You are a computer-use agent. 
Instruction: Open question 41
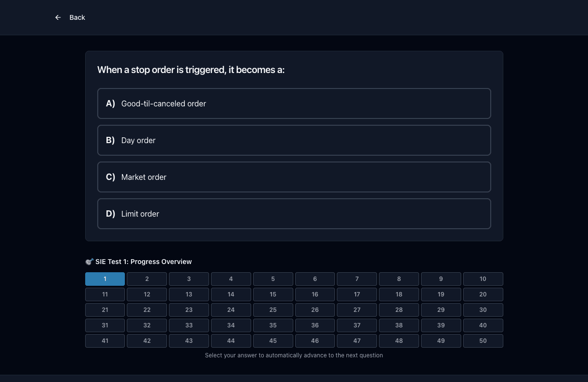[105, 341]
